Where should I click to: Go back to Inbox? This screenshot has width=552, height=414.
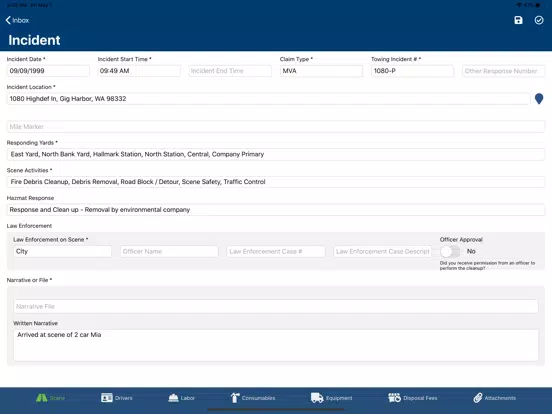tap(17, 20)
